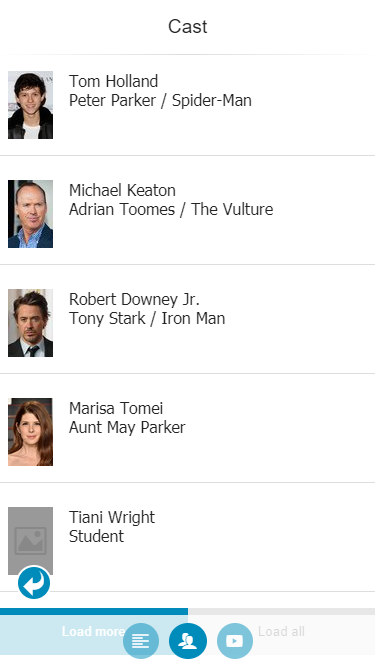
Task: Select the Michael Keaton name link
Action: (x=122, y=190)
